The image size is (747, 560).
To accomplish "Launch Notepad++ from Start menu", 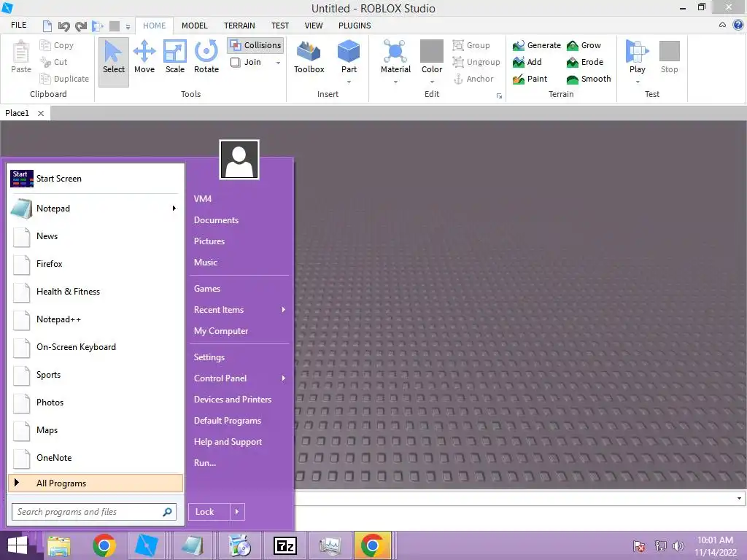I will (x=96, y=319).
